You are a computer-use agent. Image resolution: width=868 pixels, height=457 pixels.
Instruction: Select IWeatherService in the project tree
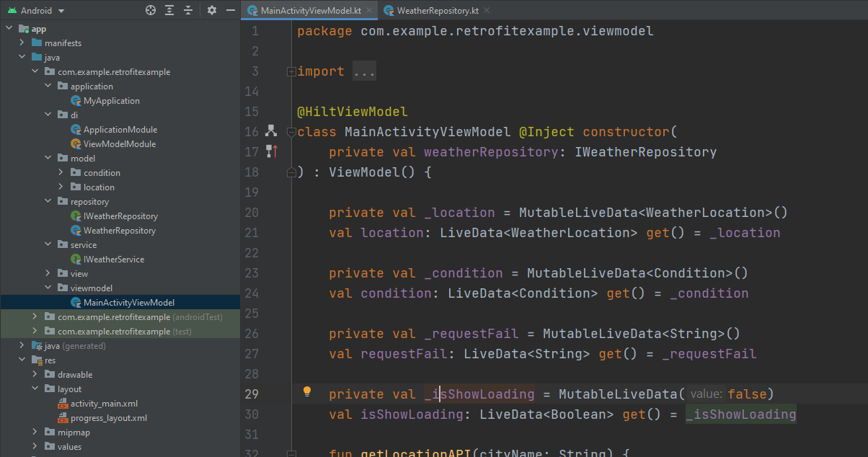coord(113,259)
